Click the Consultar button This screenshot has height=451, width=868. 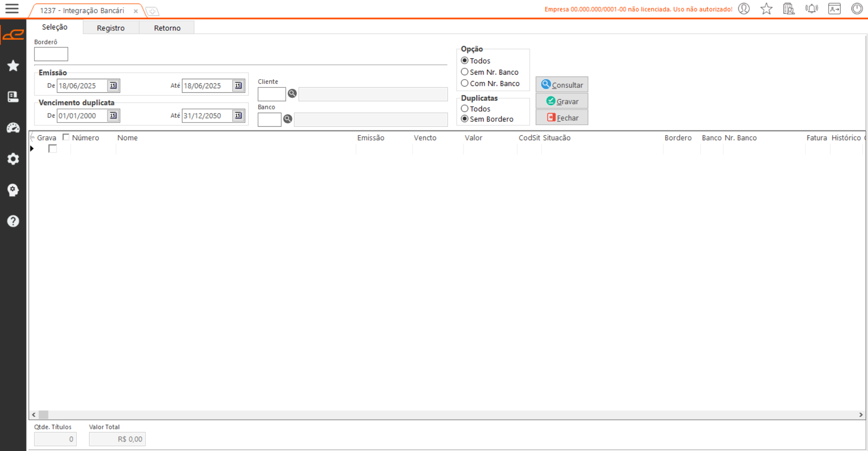(x=561, y=85)
